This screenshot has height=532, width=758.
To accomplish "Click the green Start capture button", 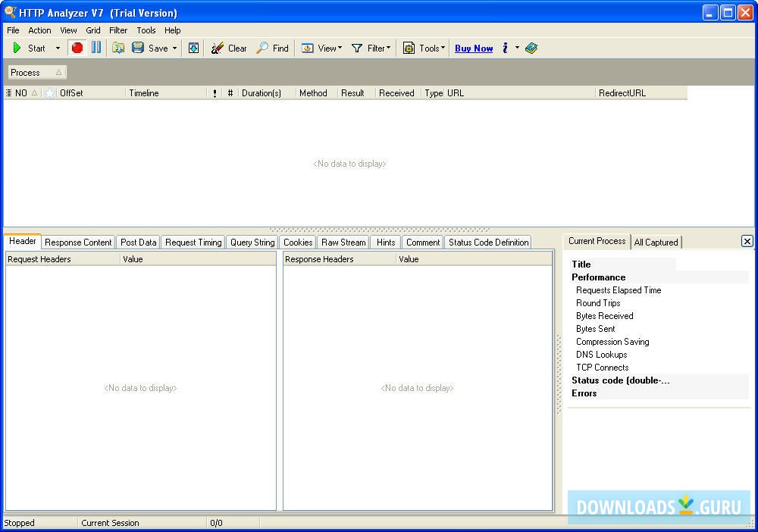I will (29, 48).
